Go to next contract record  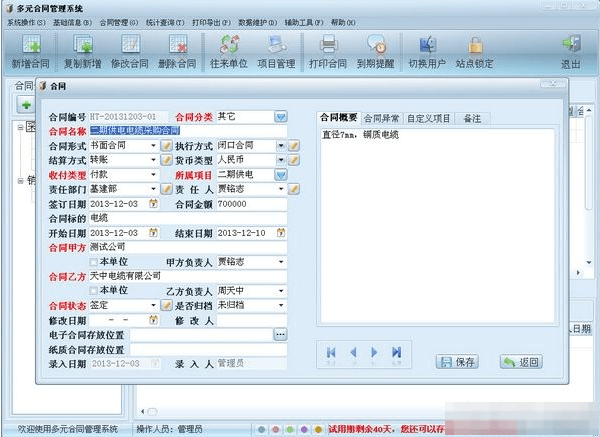tap(374, 353)
